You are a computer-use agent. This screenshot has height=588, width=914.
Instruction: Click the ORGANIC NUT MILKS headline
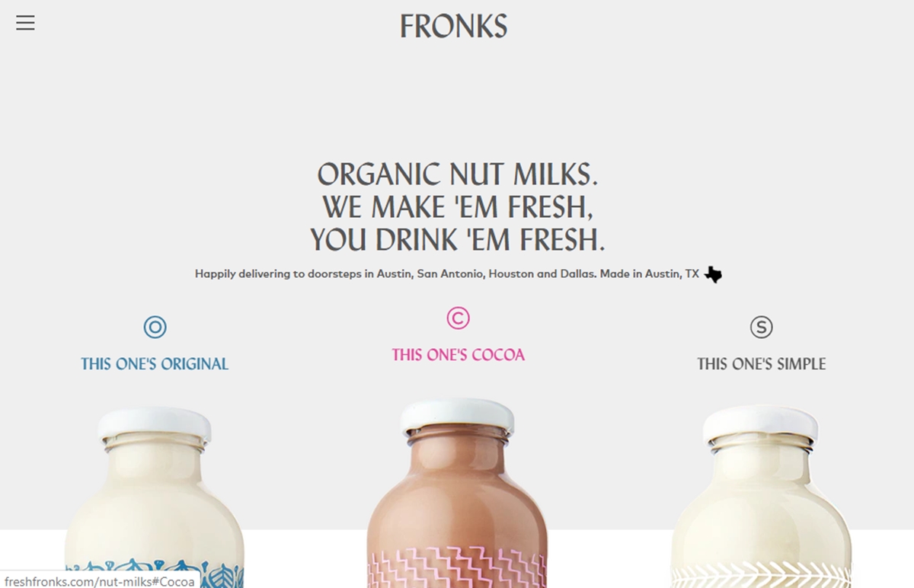[457, 175]
